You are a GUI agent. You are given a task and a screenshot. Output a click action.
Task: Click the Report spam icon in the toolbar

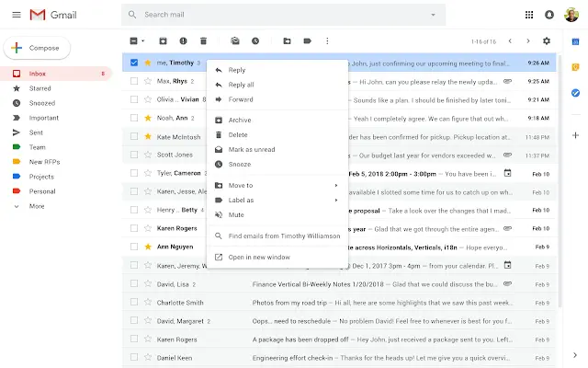point(183,40)
